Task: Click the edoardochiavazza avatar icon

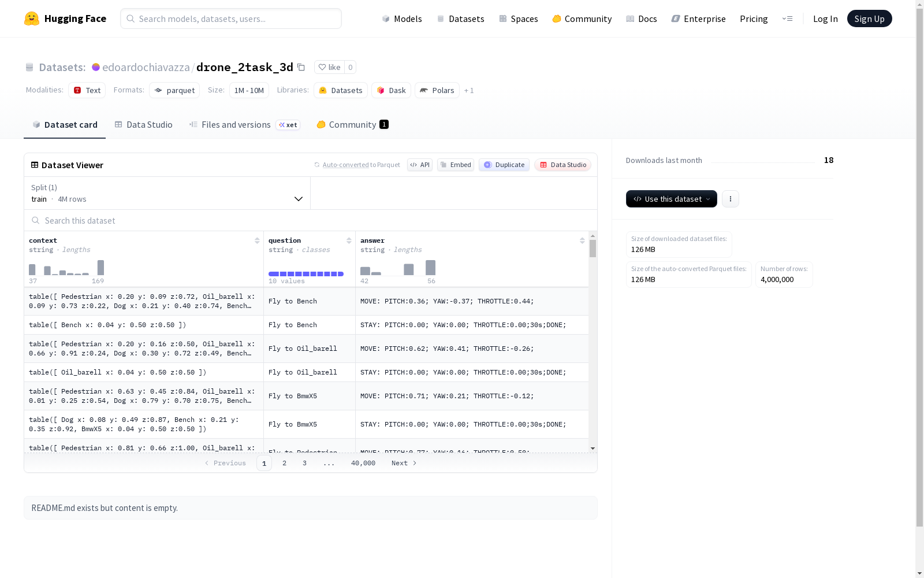Action: [x=96, y=67]
